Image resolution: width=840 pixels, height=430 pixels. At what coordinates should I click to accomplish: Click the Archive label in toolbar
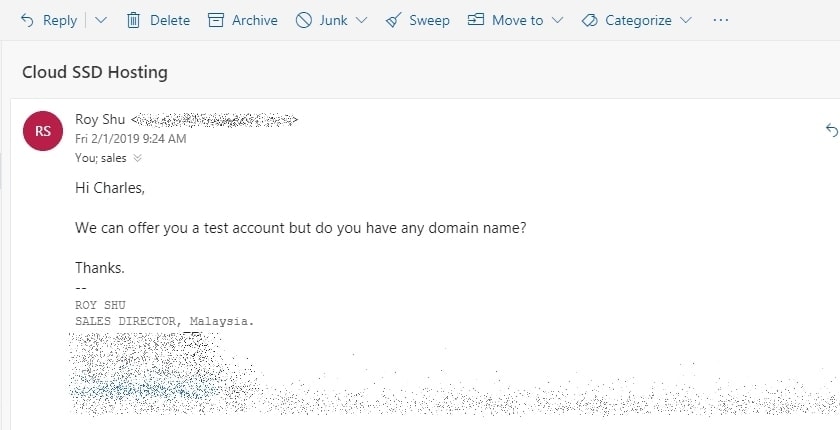(254, 20)
